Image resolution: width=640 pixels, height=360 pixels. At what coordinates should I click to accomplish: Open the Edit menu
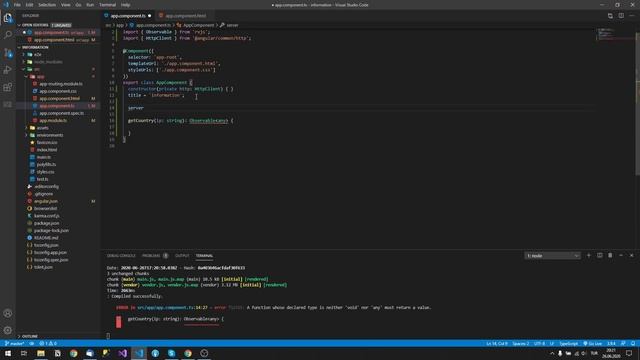tap(29, 5)
